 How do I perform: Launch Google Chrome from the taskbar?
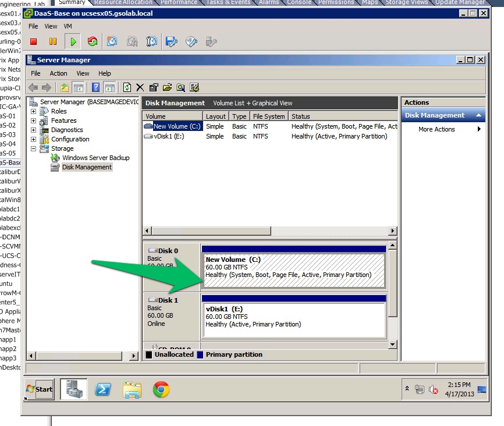point(161,390)
